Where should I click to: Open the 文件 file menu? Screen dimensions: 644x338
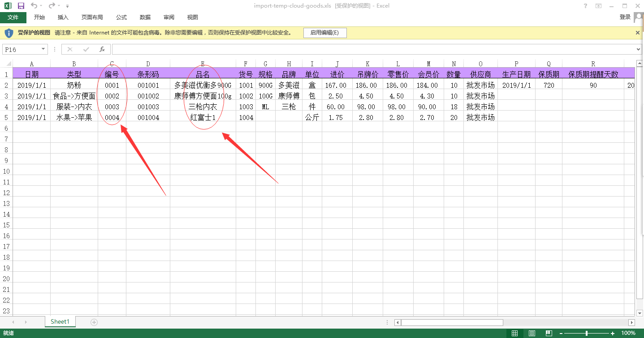tap(13, 17)
